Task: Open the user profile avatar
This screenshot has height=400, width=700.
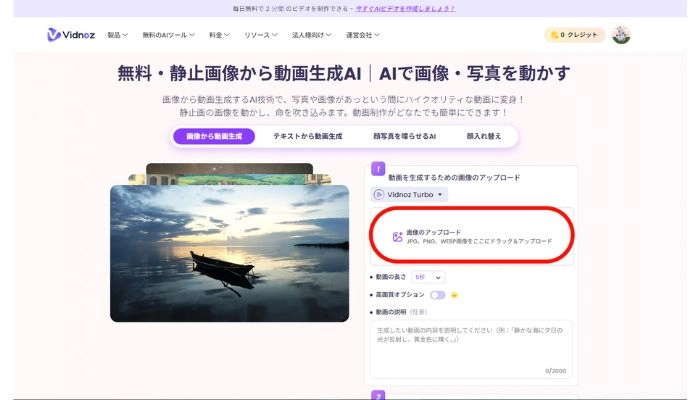Action: tap(621, 35)
